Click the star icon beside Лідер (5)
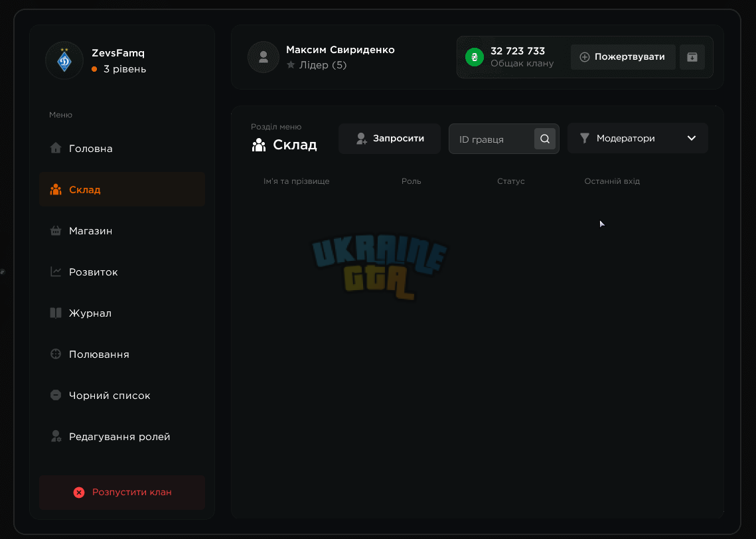756x539 pixels. pyautogui.click(x=291, y=64)
